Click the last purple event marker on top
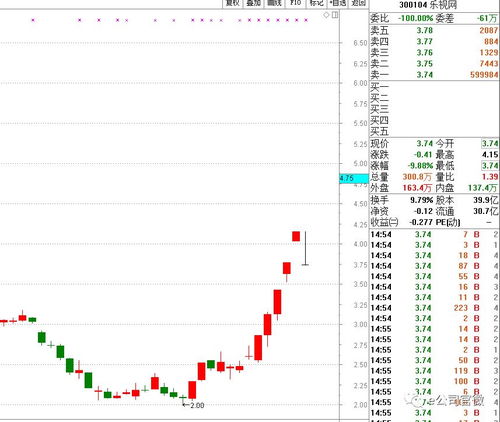Viewport: 500px width, 422px height. (306, 20)
